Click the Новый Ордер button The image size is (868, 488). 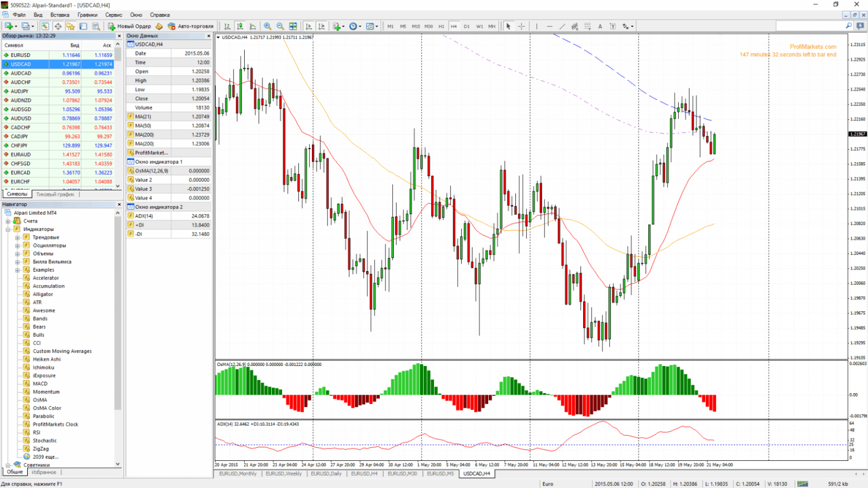[x=129, y=26]
